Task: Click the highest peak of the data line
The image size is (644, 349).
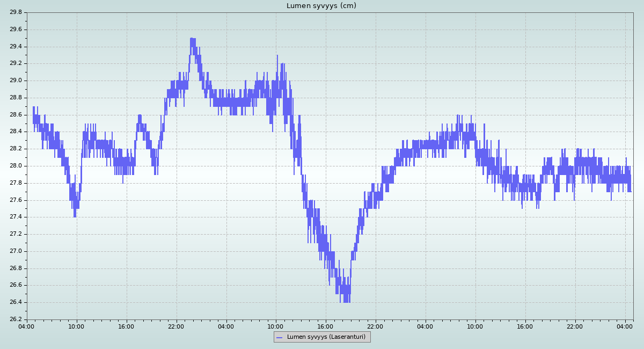Action: pos(193,39)
